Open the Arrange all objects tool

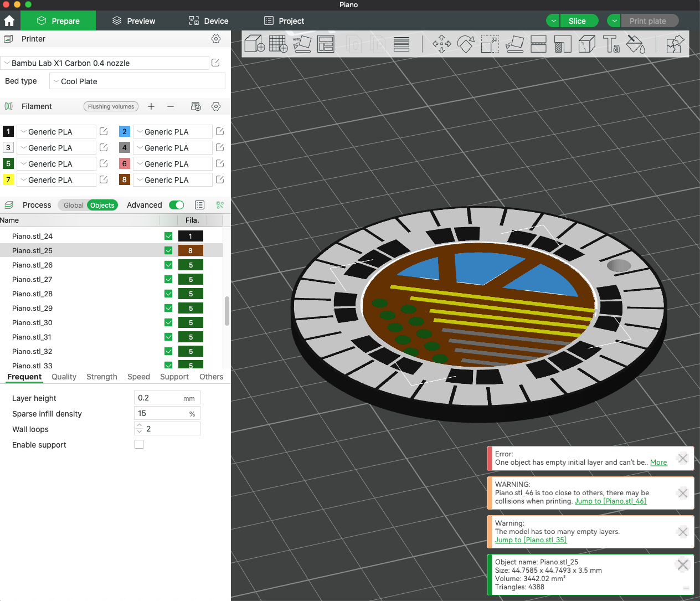click(326, 44)
